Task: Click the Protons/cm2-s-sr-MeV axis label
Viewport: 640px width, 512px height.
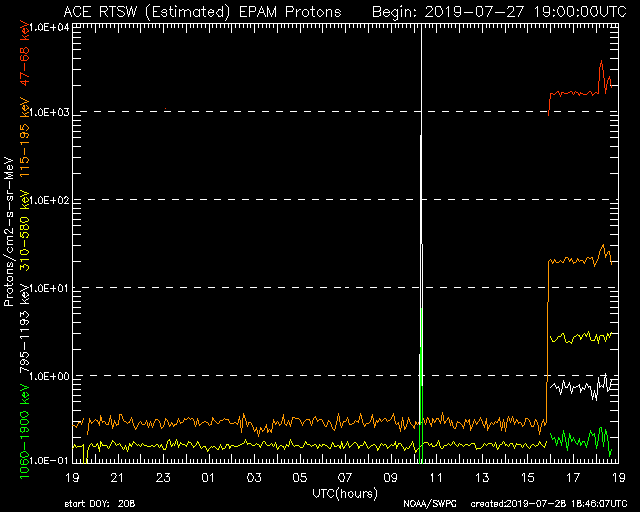Action: 10,232
